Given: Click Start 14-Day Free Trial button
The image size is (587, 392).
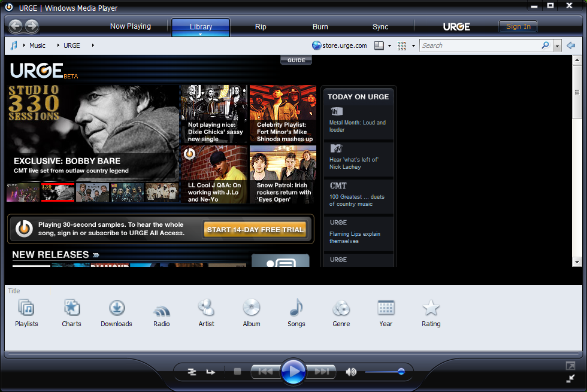Looking at the screenshot, I should pos(255,229).
